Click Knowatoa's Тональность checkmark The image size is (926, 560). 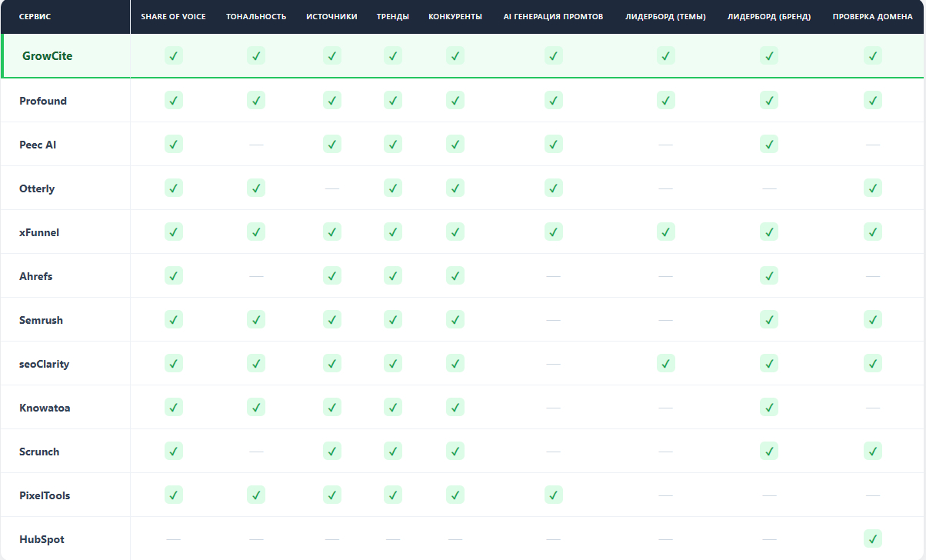click(x=256, y=407)
